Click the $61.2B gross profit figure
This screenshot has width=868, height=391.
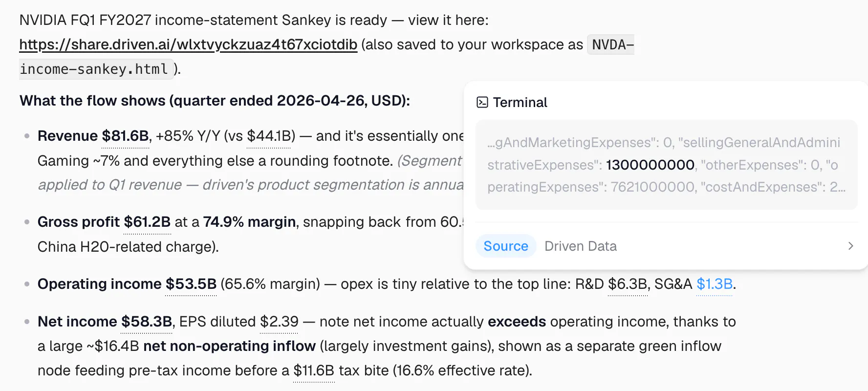tap(147, 222)
